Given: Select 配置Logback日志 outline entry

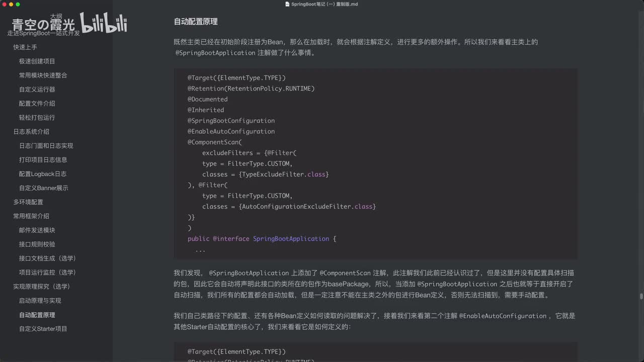Looking at the screenshot, I should pos(43,174).
